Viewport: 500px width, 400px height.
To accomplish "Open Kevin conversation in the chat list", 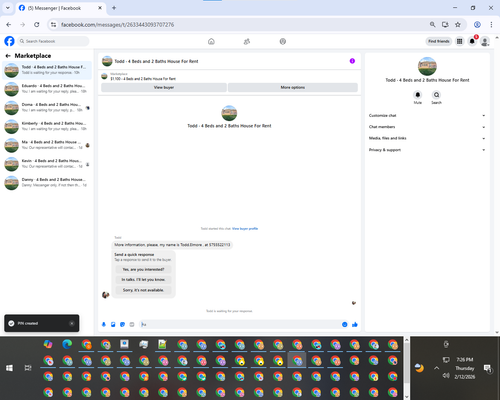I will point(47,164).
